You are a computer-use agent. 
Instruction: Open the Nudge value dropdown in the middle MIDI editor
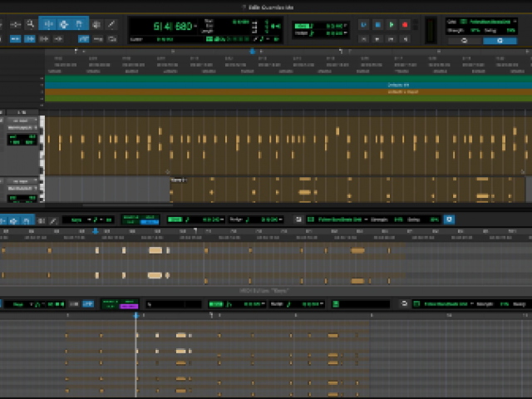(281, 219)
